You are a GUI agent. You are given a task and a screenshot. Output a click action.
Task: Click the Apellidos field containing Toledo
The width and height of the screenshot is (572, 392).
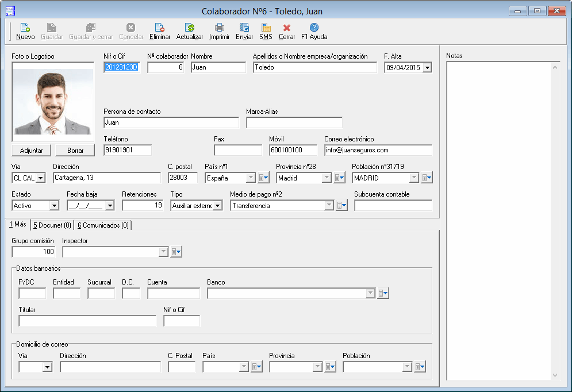[315, 67]
